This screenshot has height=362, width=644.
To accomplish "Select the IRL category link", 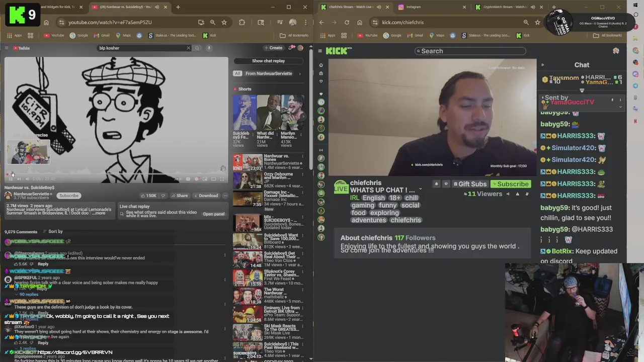I will 355,198.
